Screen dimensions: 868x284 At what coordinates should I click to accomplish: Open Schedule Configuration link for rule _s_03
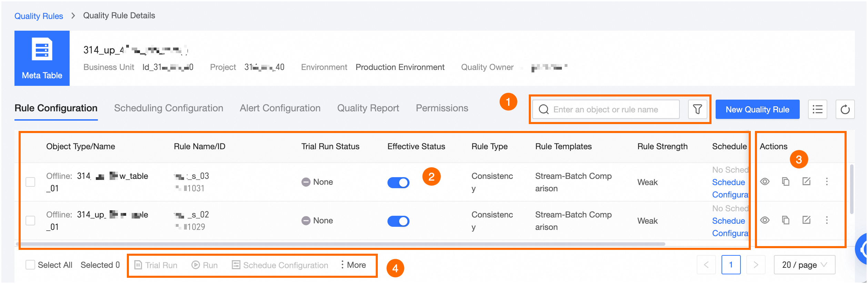(730, 188)
